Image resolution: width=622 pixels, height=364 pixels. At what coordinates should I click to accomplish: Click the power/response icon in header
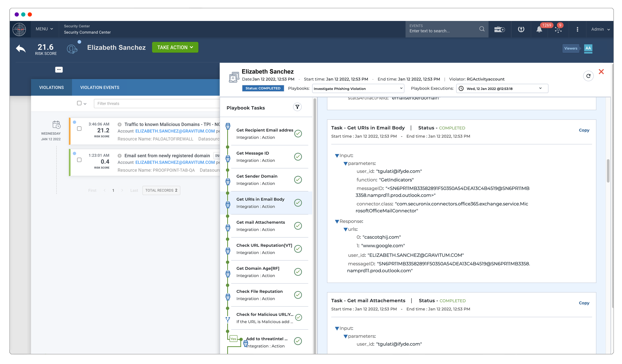[521, 29]
